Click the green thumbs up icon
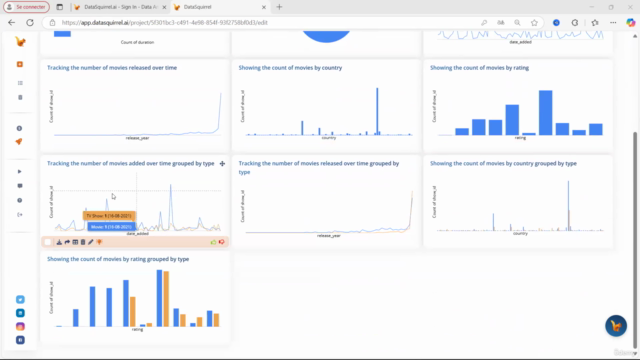 pos(213,242)
